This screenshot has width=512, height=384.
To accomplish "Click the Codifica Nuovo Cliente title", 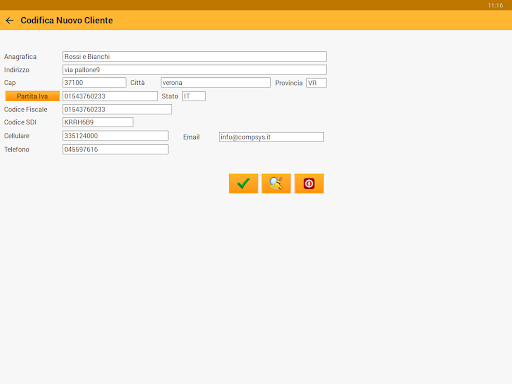I will [x=67, y=20].
